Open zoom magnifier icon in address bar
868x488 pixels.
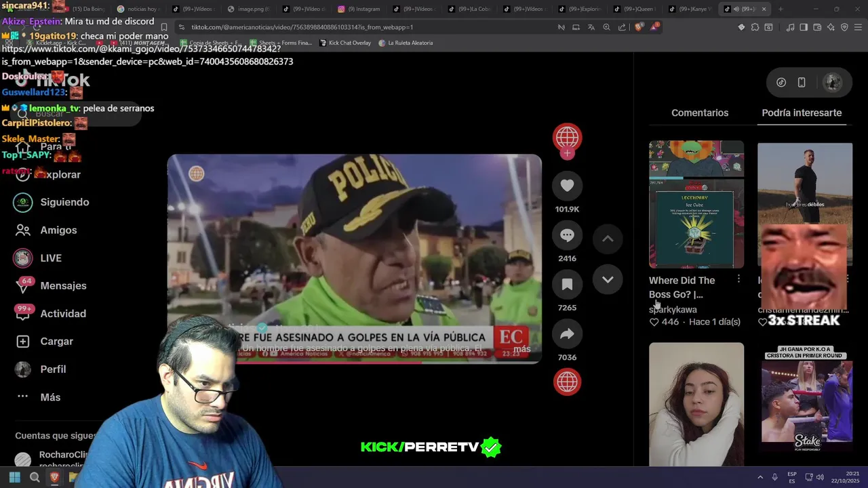tap(606, 27)
